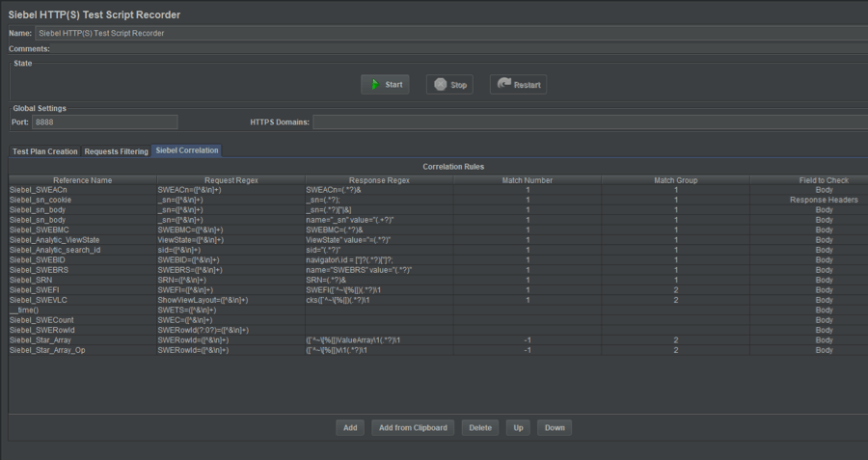Select the Siebel_SWEBID row
The width and height of the screenshot is (868, 460).
pyautogui.click(x=439, y=259)
